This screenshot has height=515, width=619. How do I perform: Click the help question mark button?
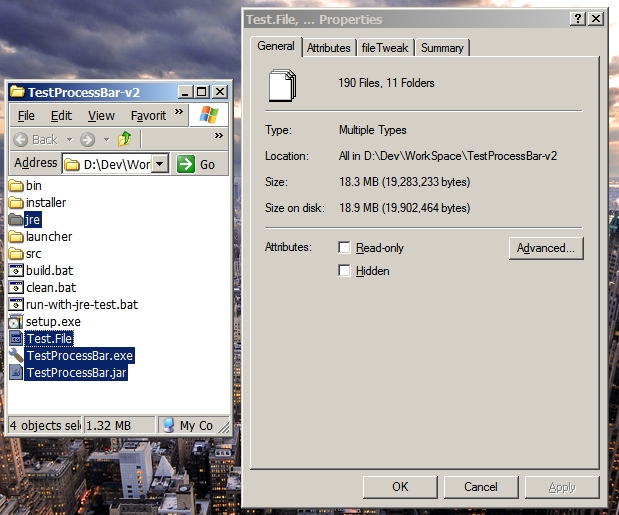[578, 19]
